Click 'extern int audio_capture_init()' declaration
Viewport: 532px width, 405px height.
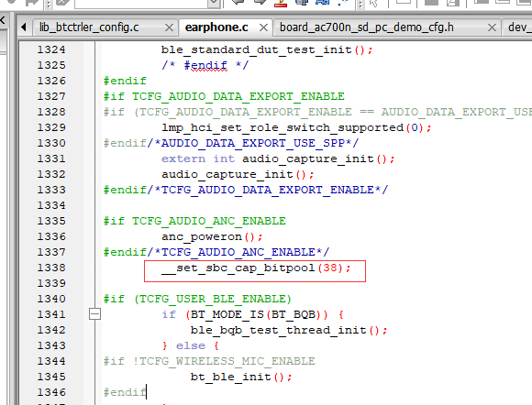pos(278,159)
